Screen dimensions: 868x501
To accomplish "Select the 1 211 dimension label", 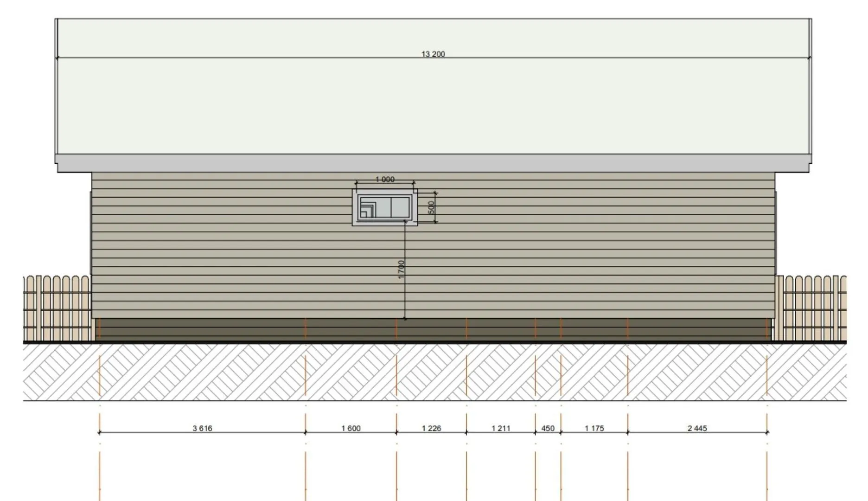I will (x=501, y=428).
